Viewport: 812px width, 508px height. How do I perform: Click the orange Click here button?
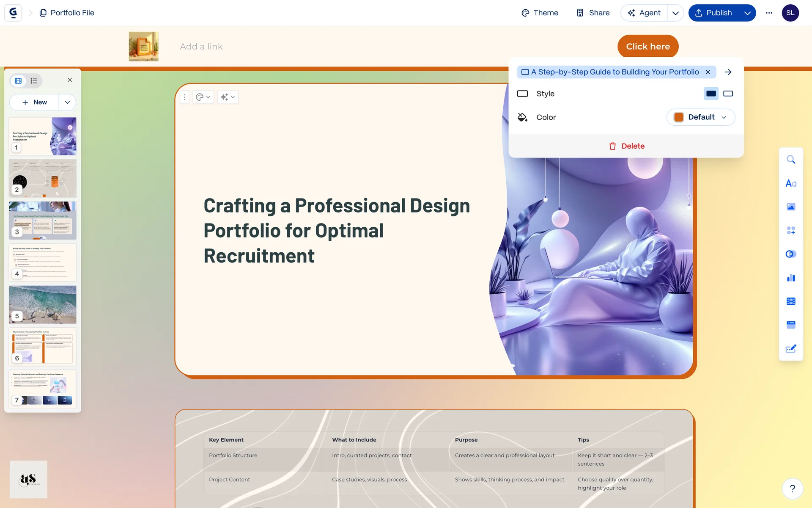(647, 47)
